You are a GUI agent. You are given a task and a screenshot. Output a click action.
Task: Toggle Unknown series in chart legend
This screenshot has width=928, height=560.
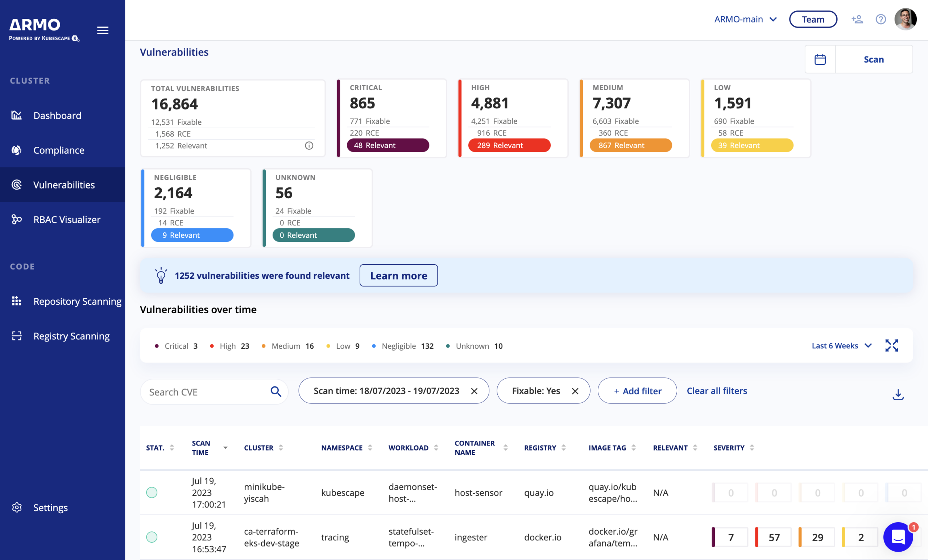pos(474,346)
